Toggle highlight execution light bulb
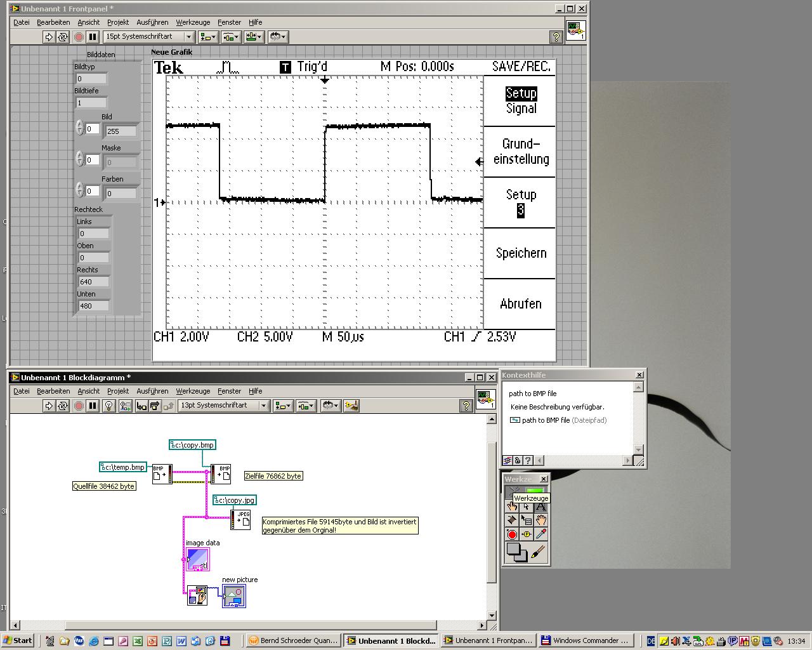 108,406
